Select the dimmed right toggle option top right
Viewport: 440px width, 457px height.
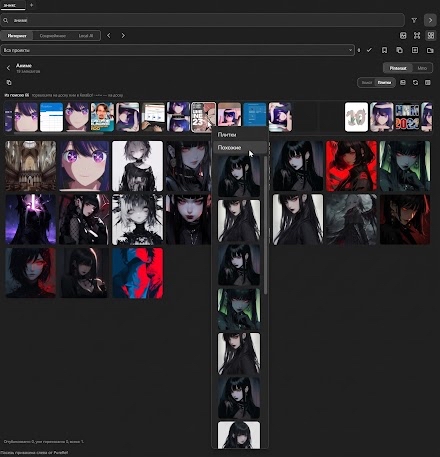click(422, 68)
